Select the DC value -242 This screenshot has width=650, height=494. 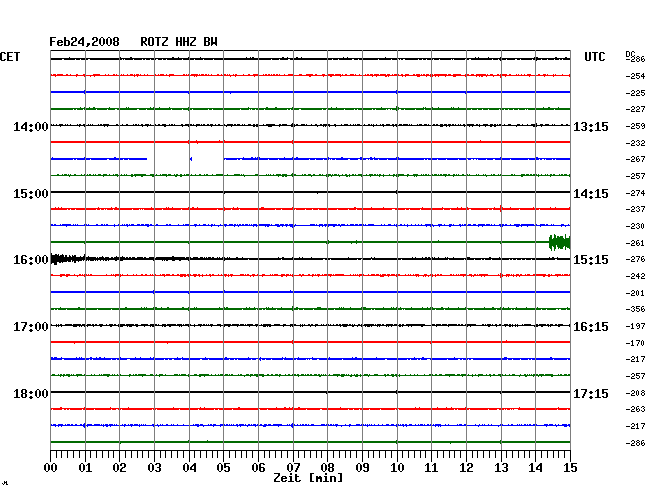click(635, 276)
